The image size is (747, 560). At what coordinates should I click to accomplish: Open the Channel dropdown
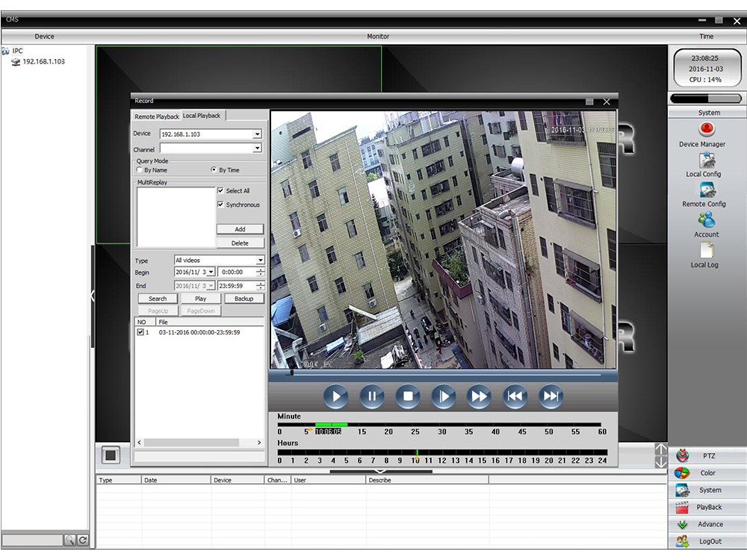[x=257, y=149]
